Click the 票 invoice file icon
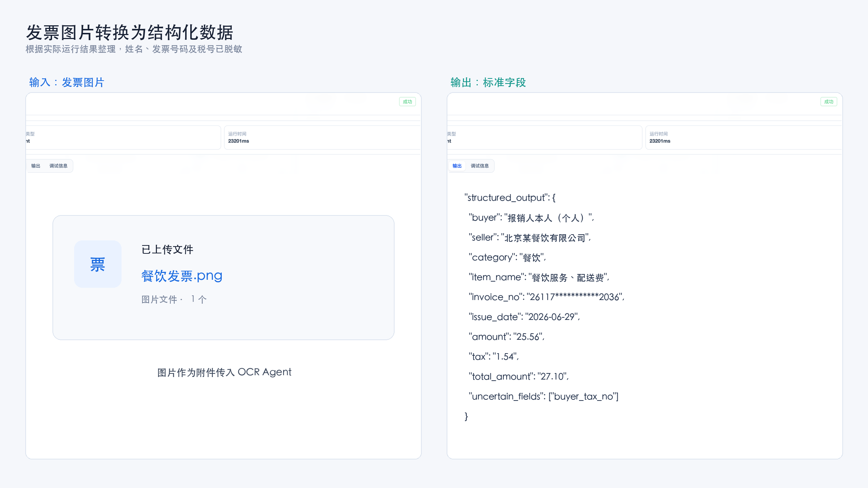 [98, 264]
